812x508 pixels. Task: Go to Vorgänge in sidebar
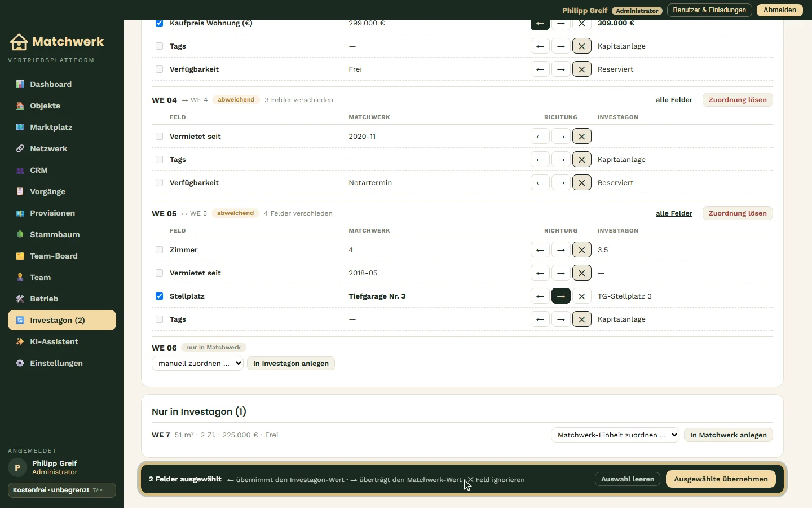[x=62, y=191]
